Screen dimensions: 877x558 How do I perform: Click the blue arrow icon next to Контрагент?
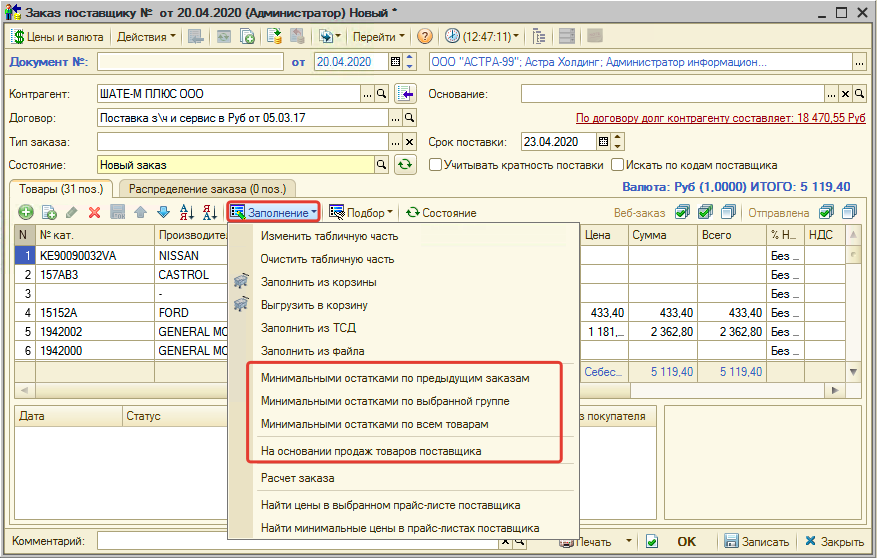tap(406, 94)
